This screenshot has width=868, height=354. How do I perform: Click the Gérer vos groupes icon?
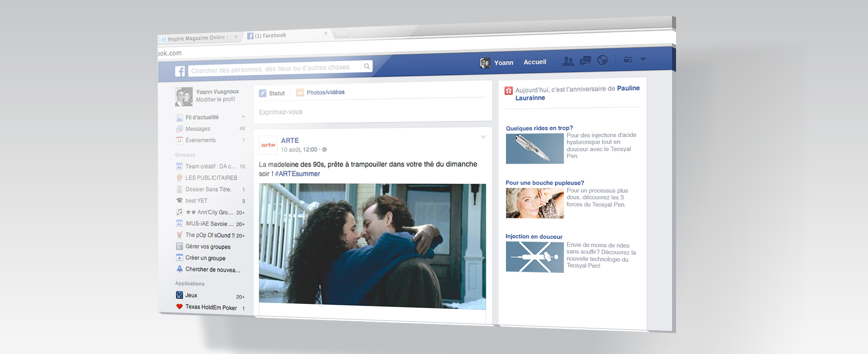pyautogui.click(x=179, y=246)
